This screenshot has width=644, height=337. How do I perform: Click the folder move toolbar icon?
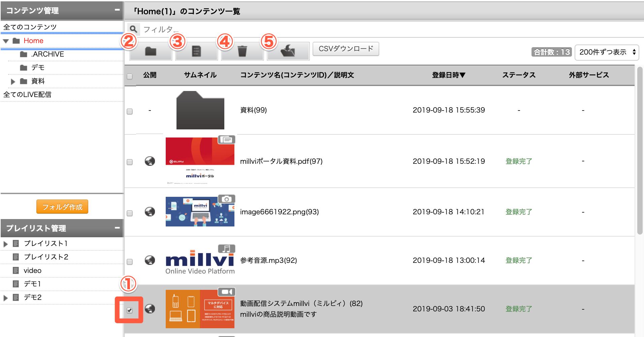coord(151,51)
